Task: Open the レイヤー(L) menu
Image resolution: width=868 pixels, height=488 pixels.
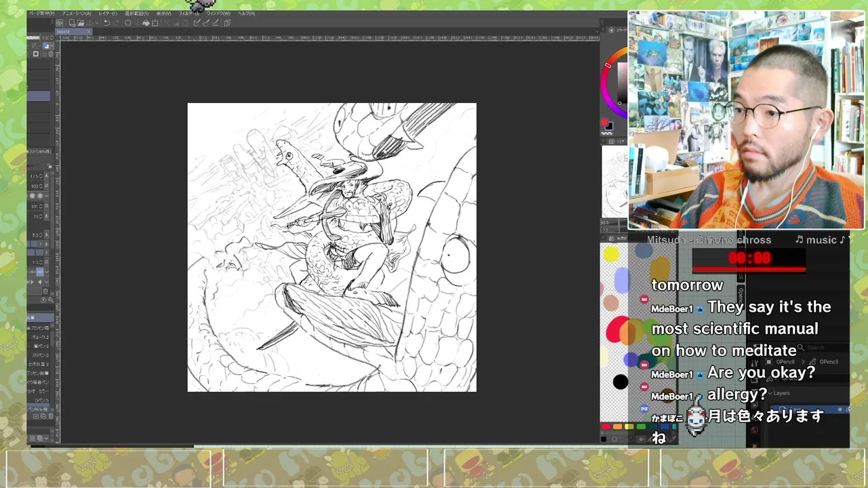Action: [108, 14]
